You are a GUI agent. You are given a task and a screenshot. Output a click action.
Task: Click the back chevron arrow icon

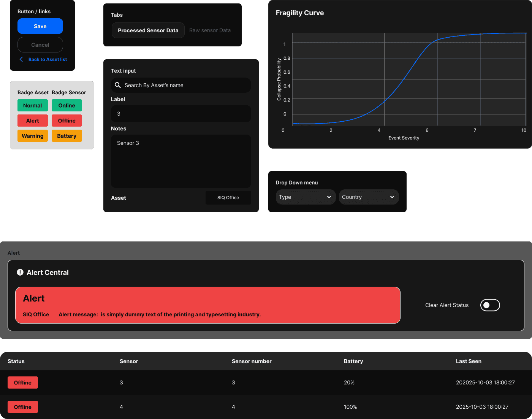[x=21, y=59]
